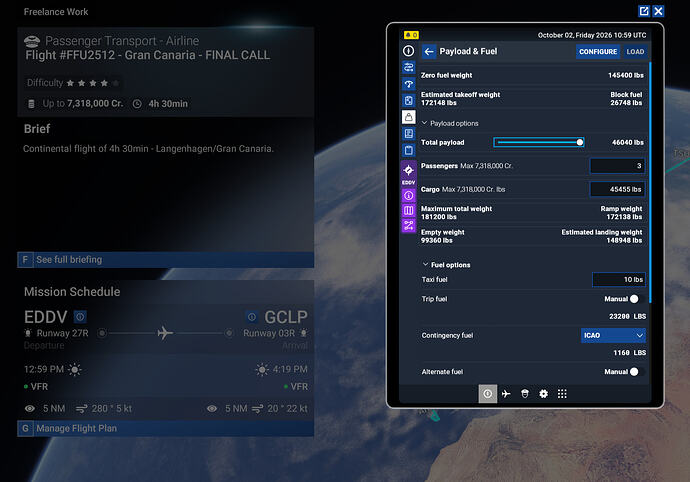The image size is (690, 482).
Task: Click Flight #FFU2512 - Gran Canaria title
Action: 147,55
